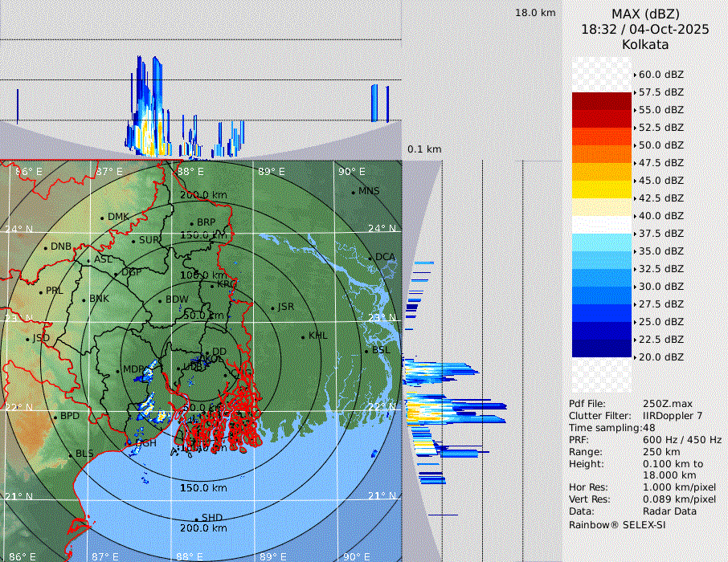Click the 18.0 km height label

coord(535,13)
